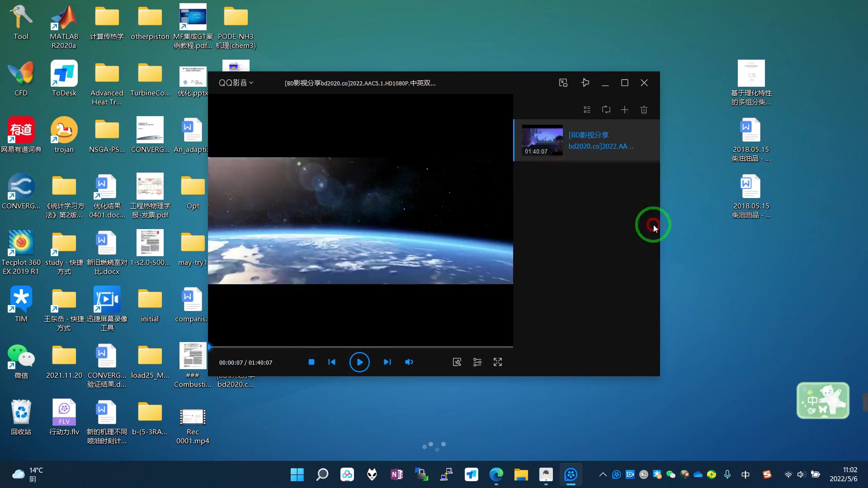
Task: Toggle pin window always on top
Action: [x=585, y=83]
